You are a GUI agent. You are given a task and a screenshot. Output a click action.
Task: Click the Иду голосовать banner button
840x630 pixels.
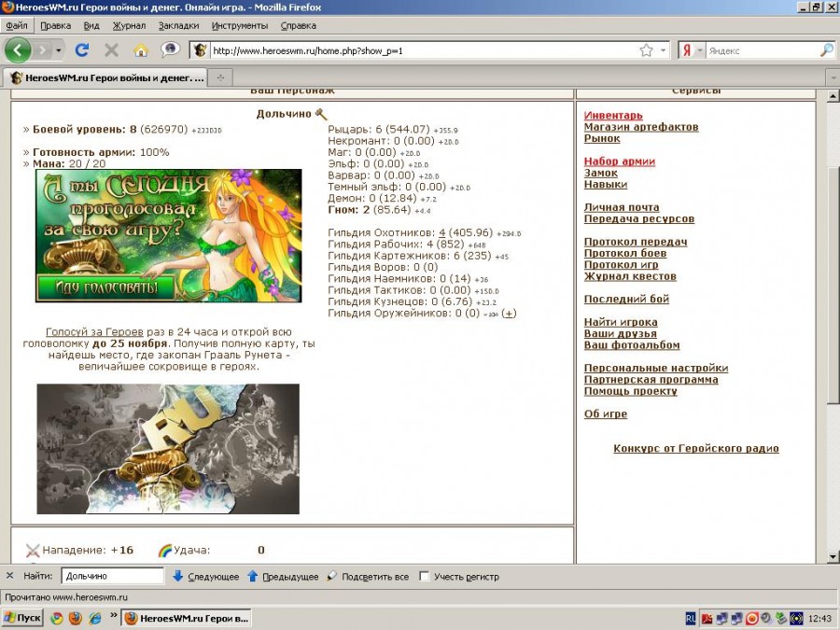point(106,287)
